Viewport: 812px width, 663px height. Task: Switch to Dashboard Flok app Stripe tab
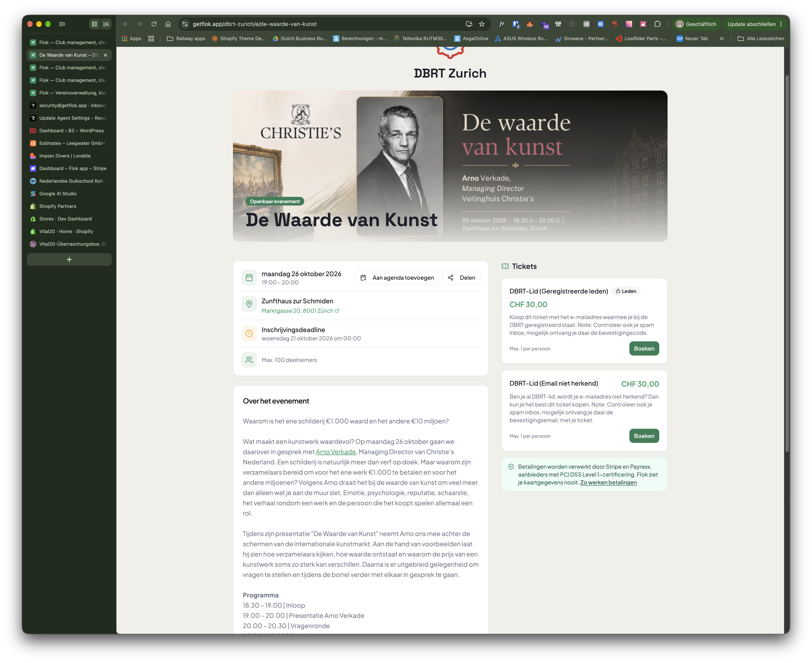69,169
